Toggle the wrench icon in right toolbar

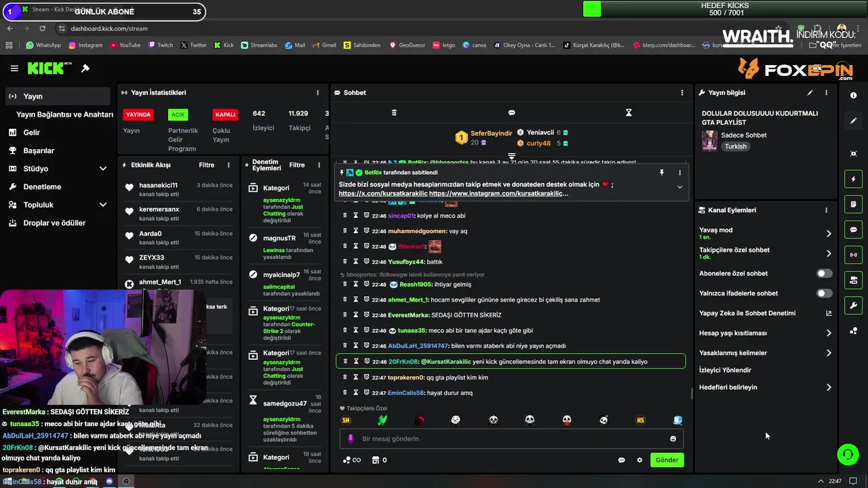(853, 306)
